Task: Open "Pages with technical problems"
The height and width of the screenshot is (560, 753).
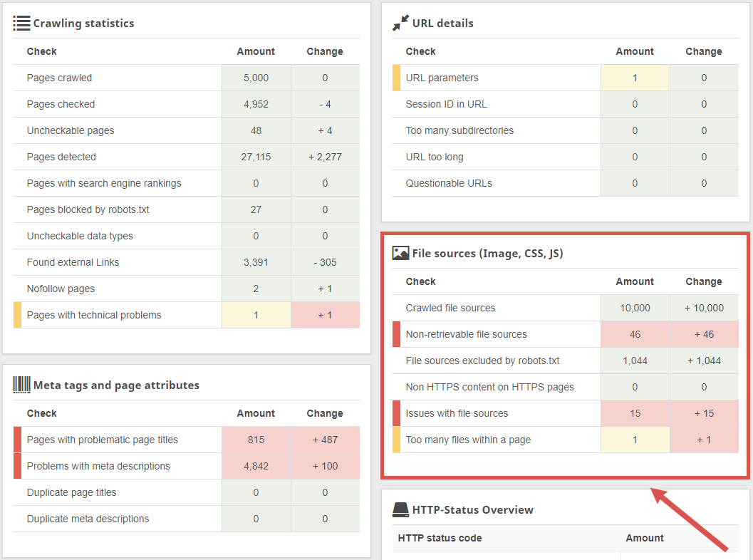Action: click(94, 315)
